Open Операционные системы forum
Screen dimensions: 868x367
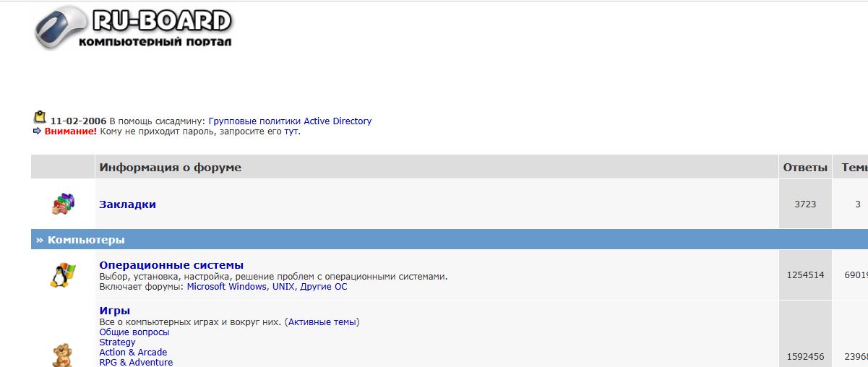click(171, 265)
